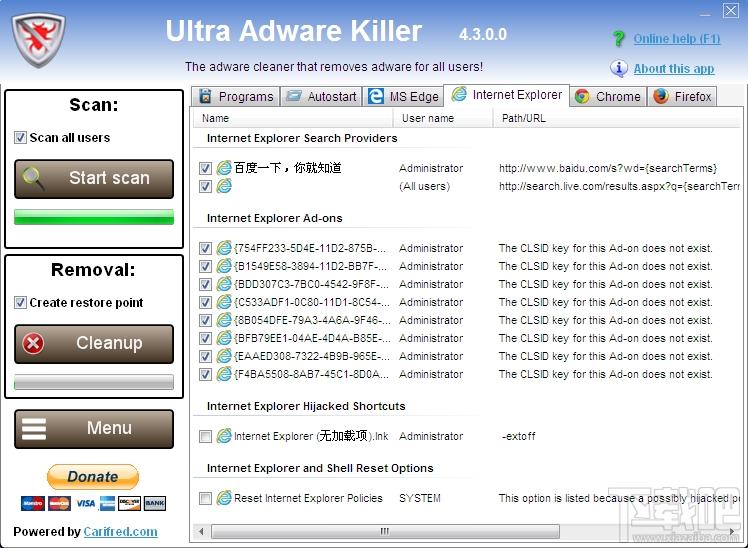Open About this app link

pyautogui.click(x=674, y=69)
